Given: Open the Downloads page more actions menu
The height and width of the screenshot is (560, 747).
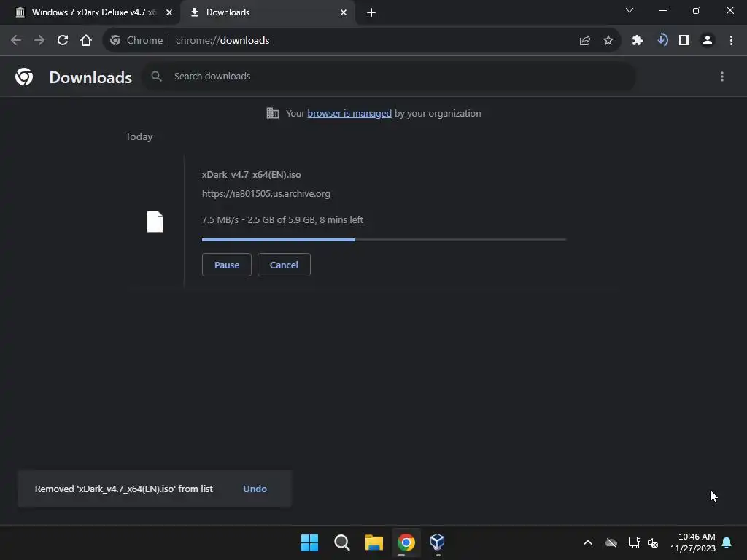Looking at the screenshot, I should coord(722,77).
